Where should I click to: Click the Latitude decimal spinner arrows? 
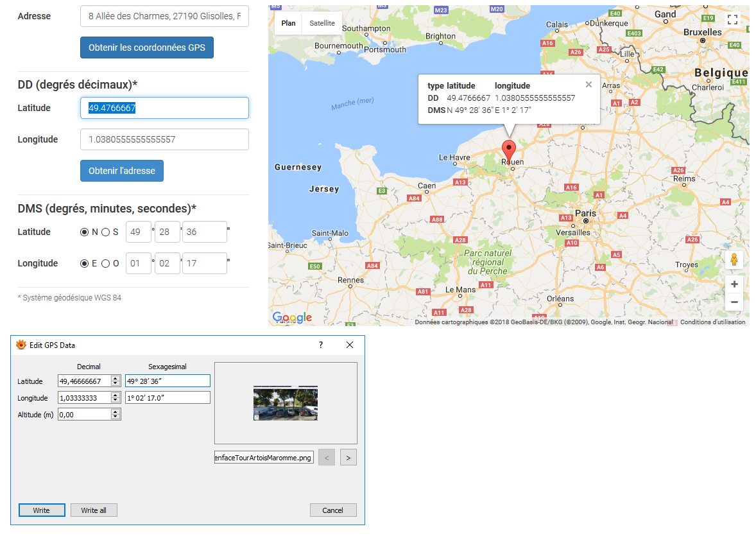[x=116, y=381]
